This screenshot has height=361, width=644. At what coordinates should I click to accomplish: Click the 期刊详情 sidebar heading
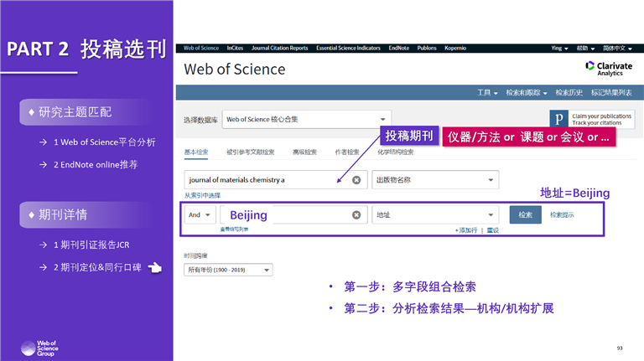(86, 214)
